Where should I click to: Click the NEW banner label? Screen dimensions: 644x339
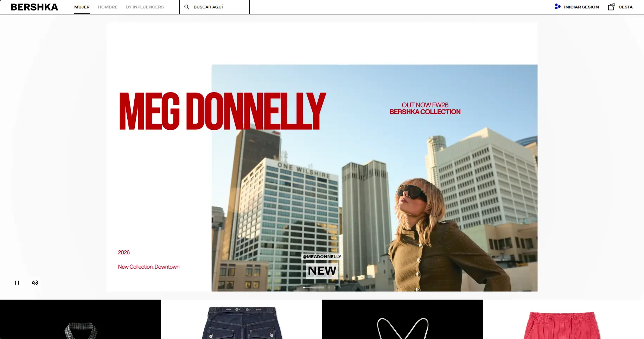pos(322,271)
